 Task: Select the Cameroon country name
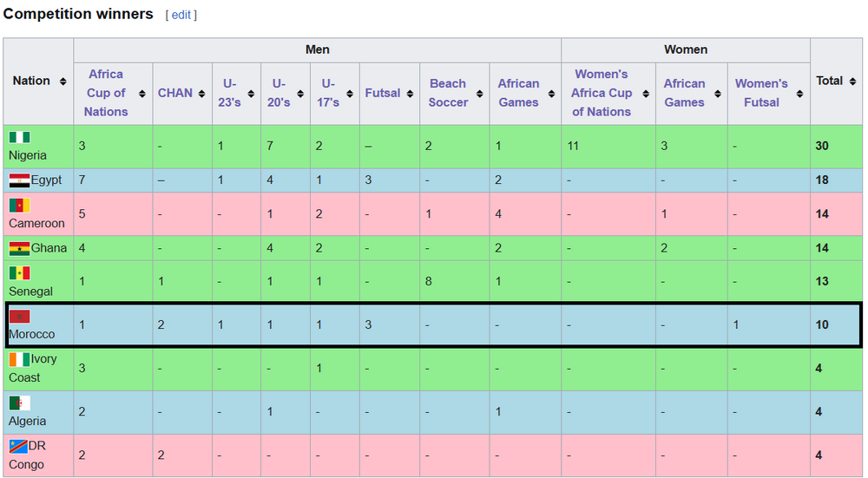coord(36,224)
